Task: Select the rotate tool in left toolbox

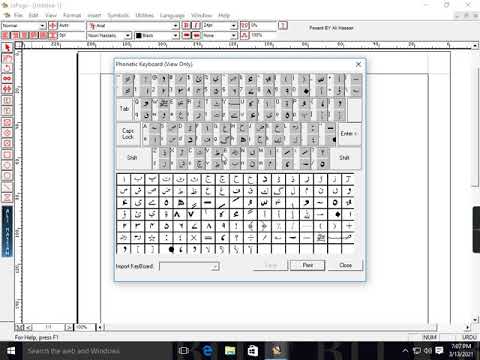Action: click(7, 68)
